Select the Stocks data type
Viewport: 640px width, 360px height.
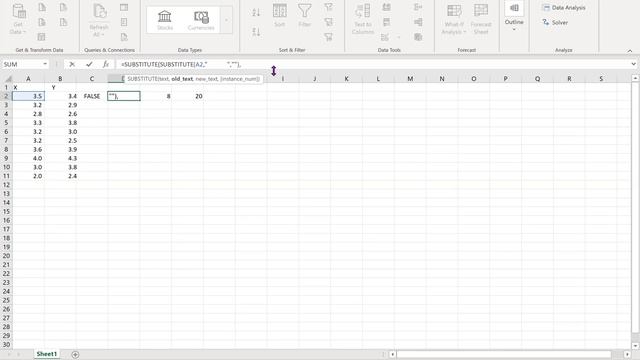point(165,20)
